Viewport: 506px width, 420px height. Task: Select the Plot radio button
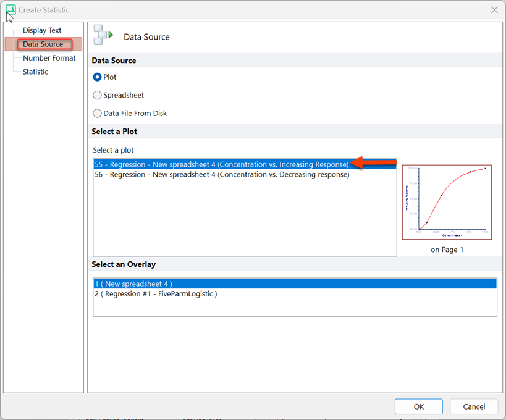[x=97, y=77]
